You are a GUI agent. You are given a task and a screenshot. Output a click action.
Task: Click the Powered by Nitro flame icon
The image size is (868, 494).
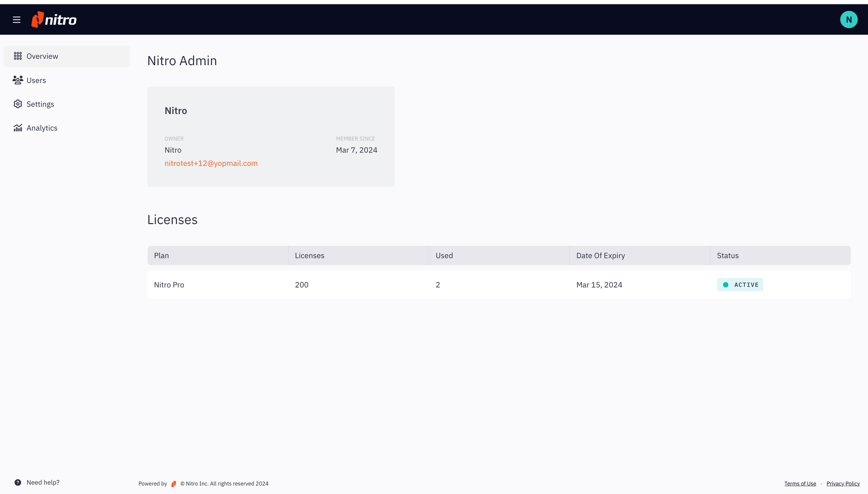(x=174, y=484)
